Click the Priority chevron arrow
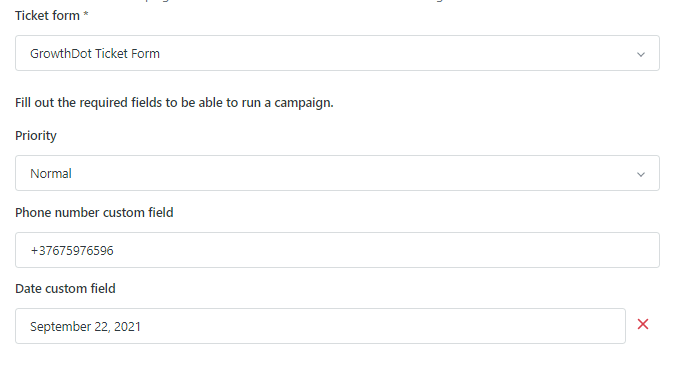The width and height of the screenshot is (679, 371). (640, 174)
